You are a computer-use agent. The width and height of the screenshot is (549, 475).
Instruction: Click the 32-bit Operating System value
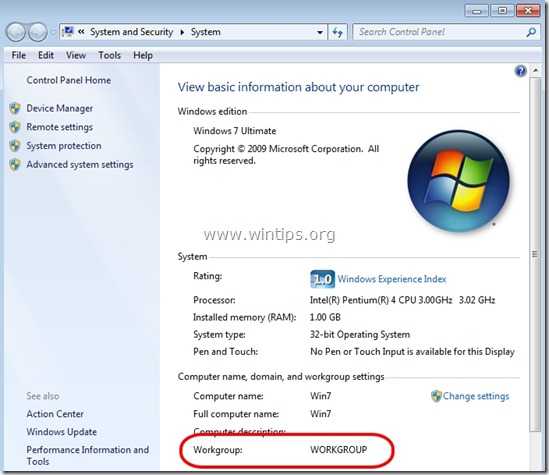(x=360, y=334)
